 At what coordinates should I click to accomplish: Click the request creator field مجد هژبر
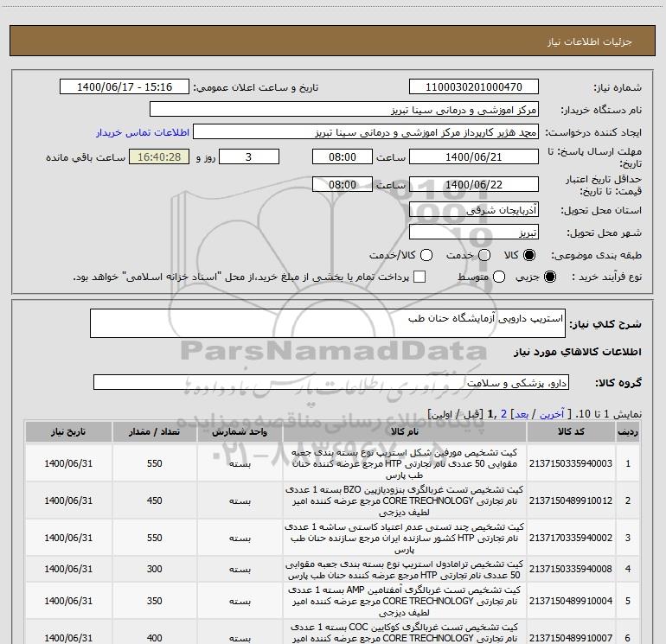point(366,132)
